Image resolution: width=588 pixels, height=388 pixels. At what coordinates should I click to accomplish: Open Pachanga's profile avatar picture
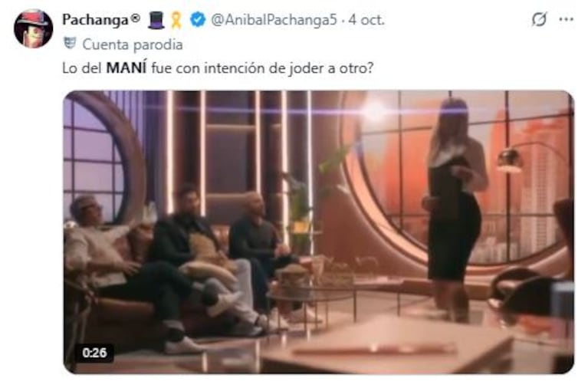(x=33, y=28)
